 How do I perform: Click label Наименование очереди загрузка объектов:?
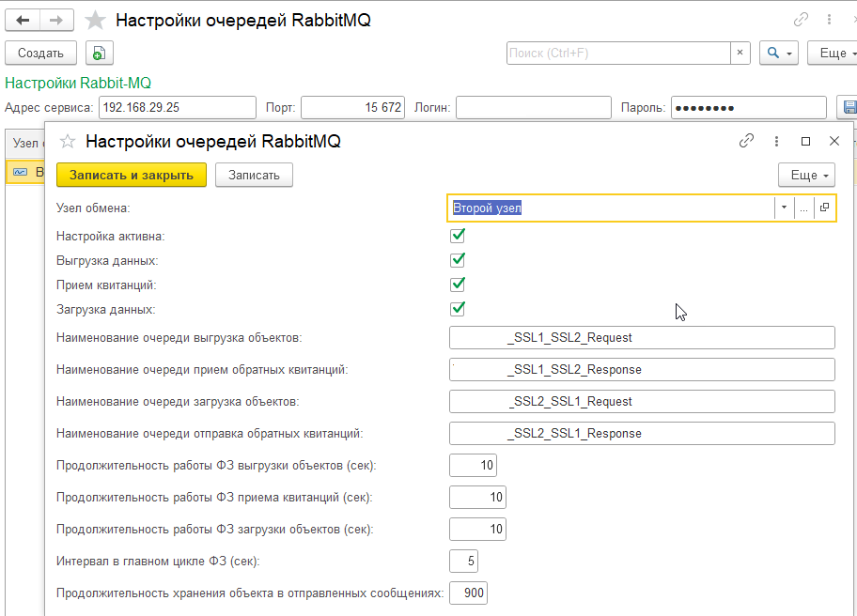tap(178, 402)
